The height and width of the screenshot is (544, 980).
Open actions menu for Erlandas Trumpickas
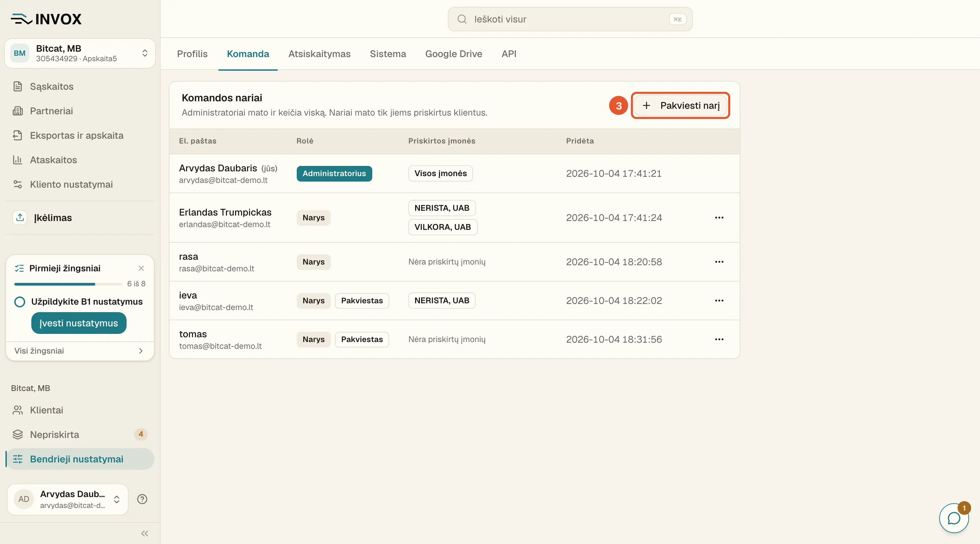[x=719, y=218]
